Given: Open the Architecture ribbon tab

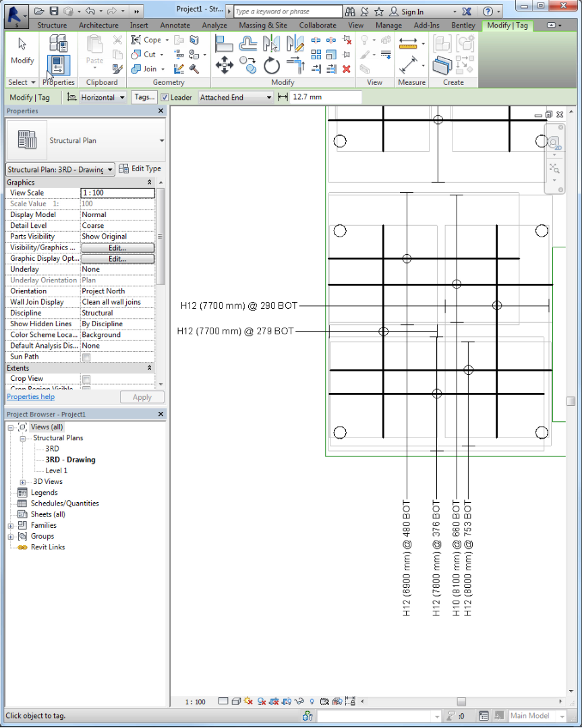Looking at the screenshot, I should coord(98,25).
